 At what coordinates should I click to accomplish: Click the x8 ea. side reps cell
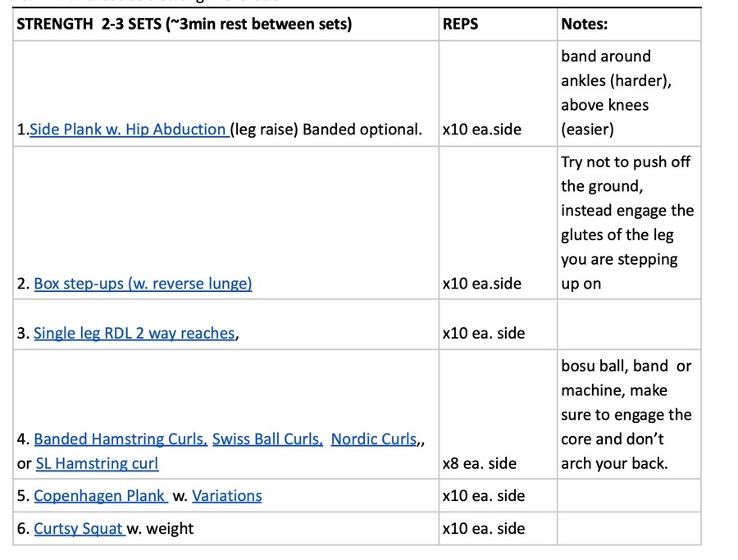[x=480, y=463]
